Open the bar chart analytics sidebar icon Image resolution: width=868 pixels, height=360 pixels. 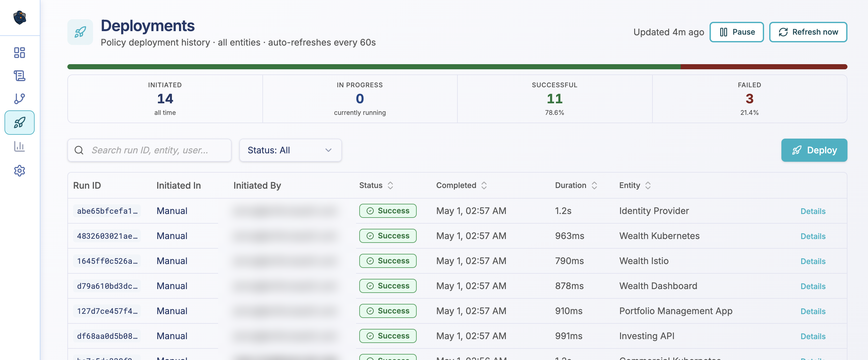20,146
